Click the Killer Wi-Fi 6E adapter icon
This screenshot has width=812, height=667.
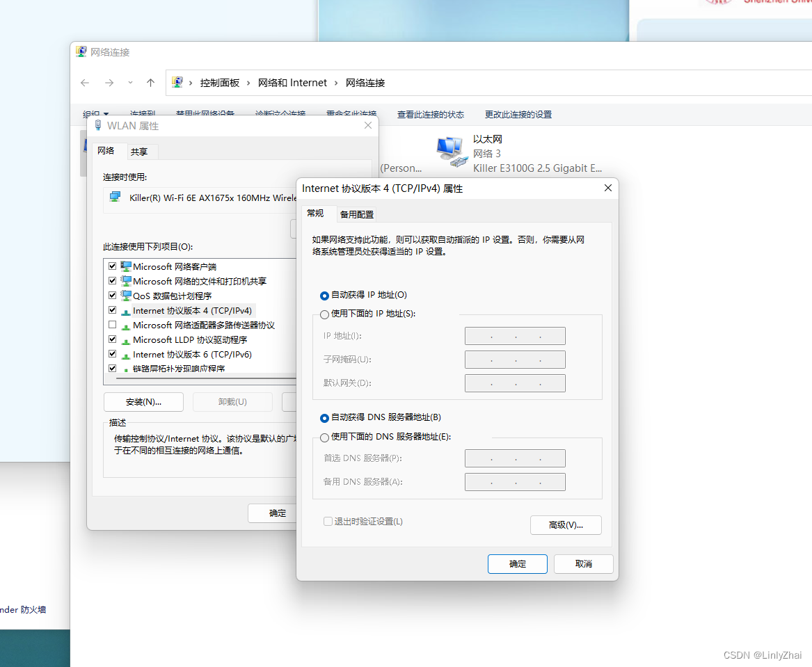tap(115, 197)
